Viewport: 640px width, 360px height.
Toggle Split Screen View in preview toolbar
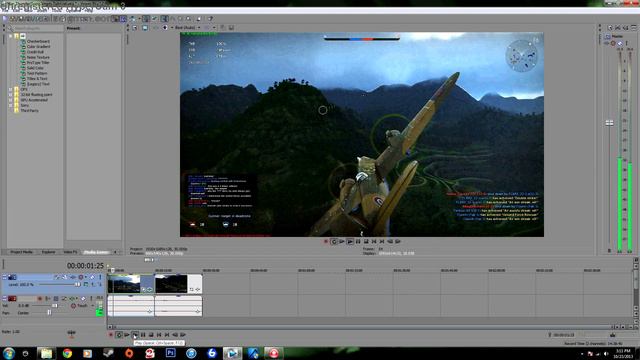[x=165, y=28]
